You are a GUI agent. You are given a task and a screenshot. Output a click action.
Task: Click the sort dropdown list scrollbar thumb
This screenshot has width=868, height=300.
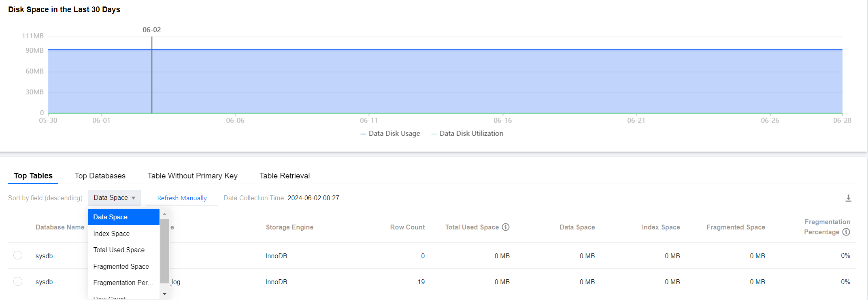click(x=164, y=251)
